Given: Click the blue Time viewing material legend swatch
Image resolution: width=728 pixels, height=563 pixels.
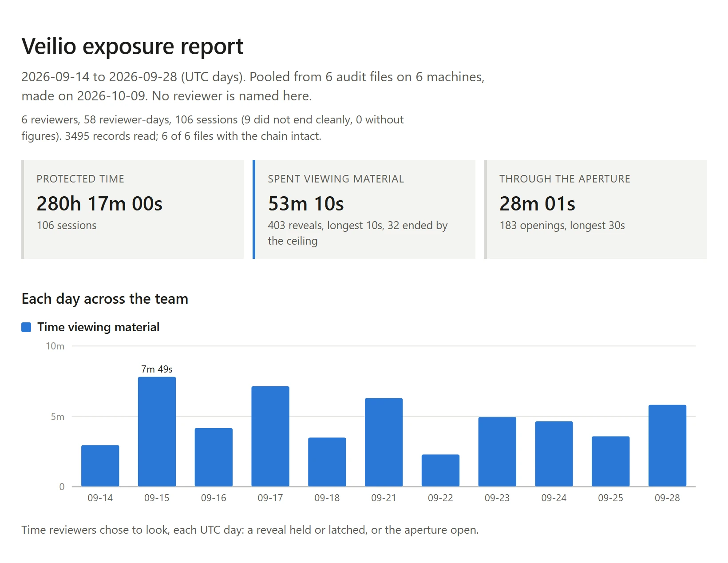Looking at the screenshot, I should point(26,327).
